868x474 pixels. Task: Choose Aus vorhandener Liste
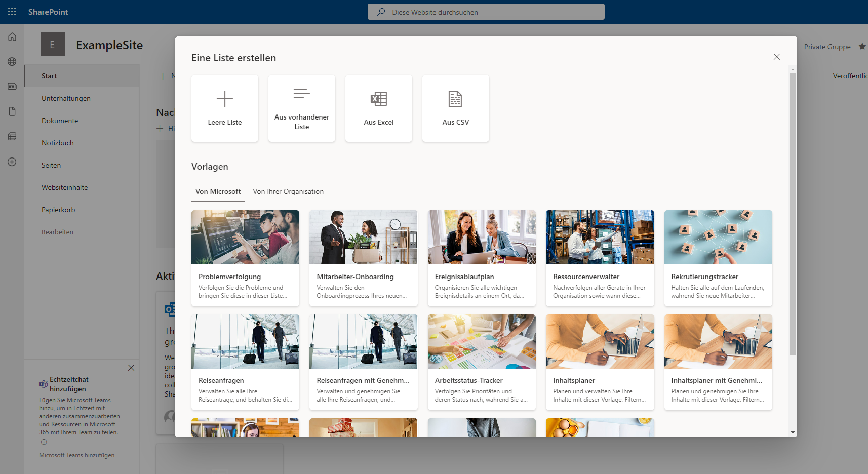302,108
